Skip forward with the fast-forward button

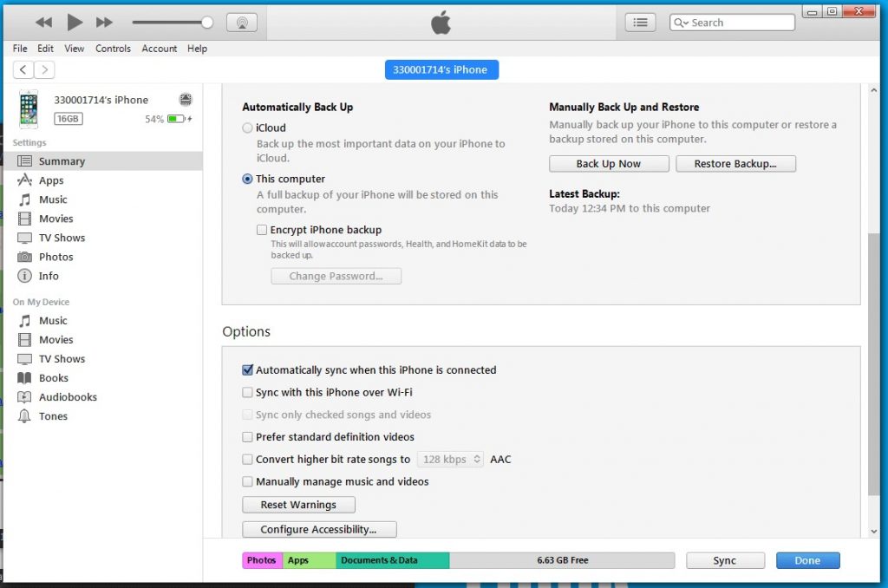pyautogui.click(x=104, y=23)
